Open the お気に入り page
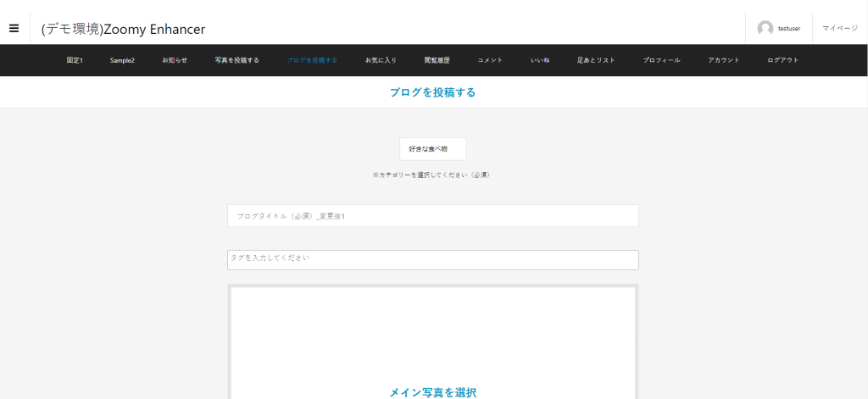Image resolution: width=868 pixels, height=399 pixels. [381, 60]
